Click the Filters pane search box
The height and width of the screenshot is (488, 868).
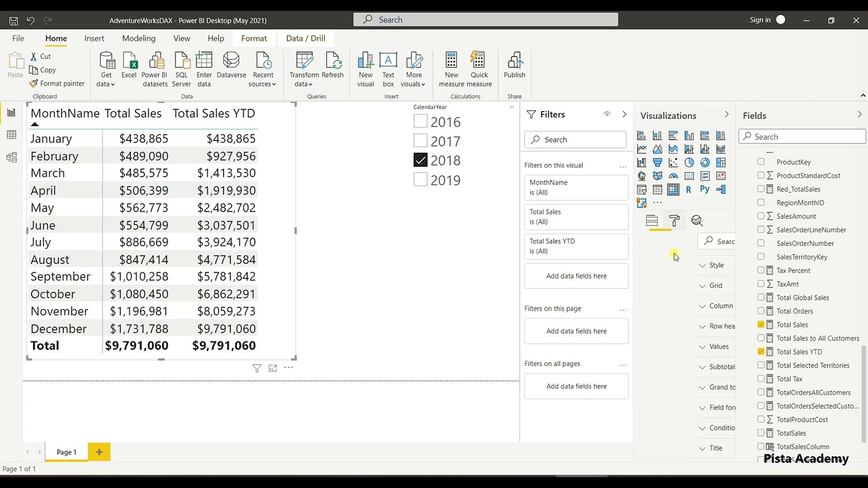click(576, 140)
